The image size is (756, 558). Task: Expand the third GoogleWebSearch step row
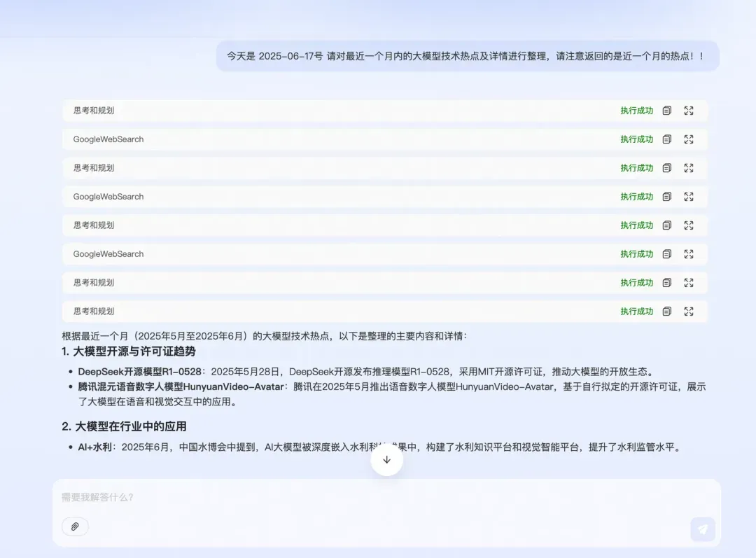pos(385,254)
